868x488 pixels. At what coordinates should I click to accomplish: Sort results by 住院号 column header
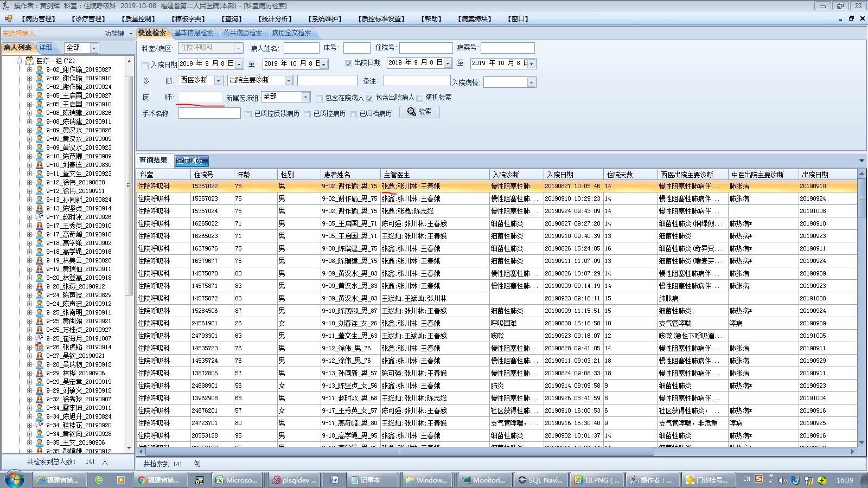pos(212,175)
